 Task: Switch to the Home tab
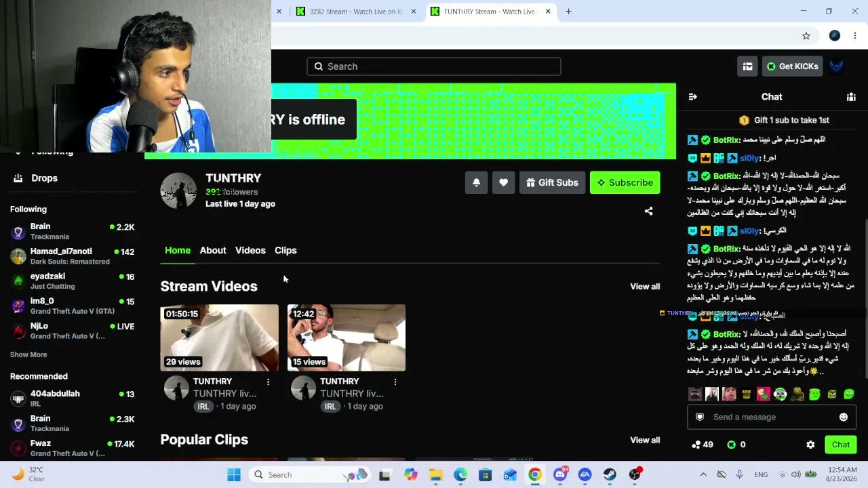(178, 250)
